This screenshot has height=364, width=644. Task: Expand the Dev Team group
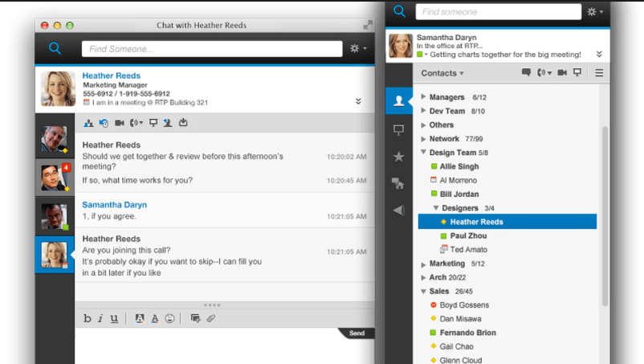click(423, 111)
